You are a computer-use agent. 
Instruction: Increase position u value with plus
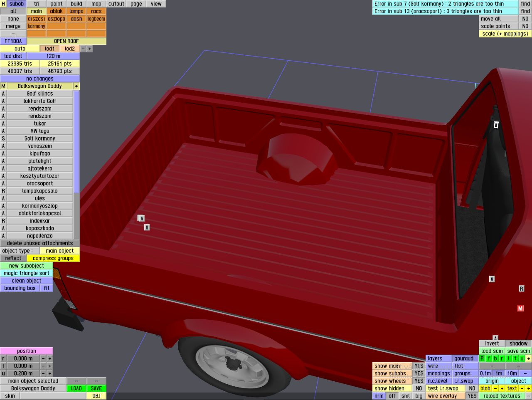point(50,373)
